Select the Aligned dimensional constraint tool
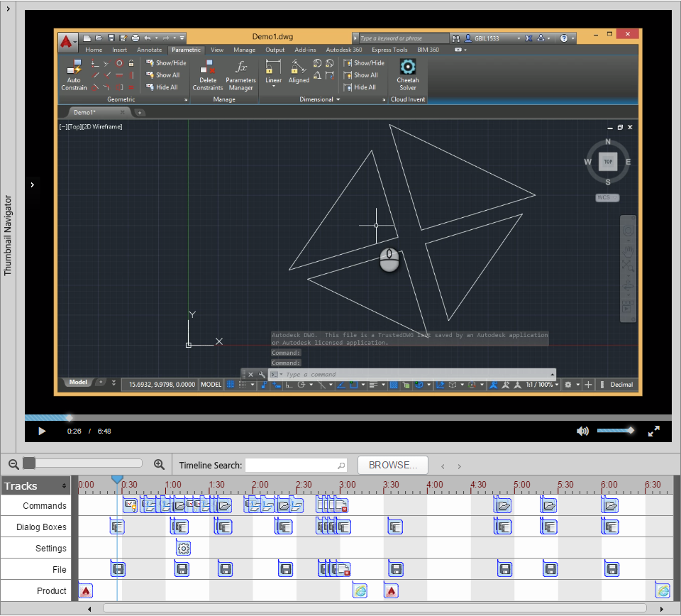681x616 pixels. [x=298, y=70]
